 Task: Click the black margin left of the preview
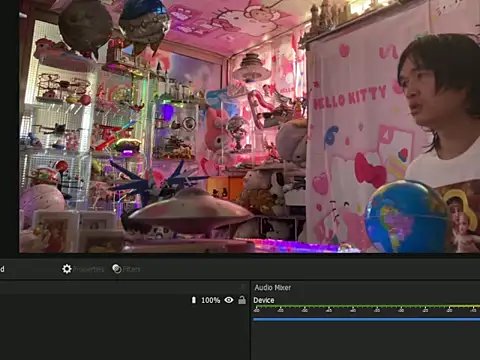pos(9,127)
